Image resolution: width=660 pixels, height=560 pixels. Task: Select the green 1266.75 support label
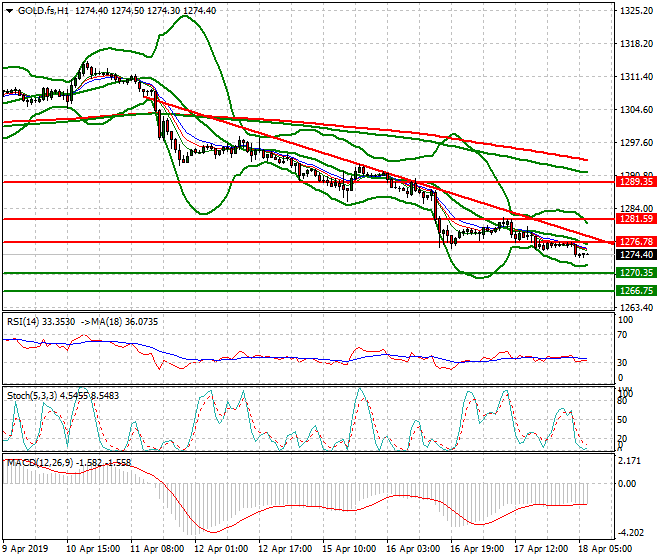click(x=635, y=290)
